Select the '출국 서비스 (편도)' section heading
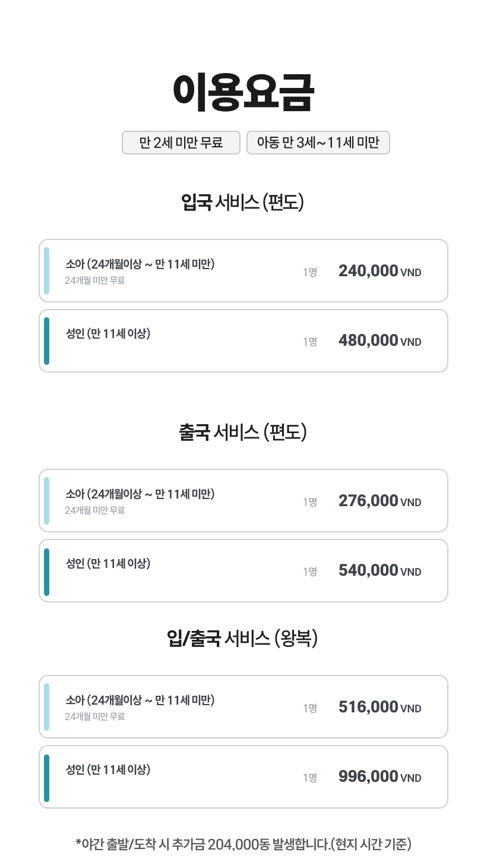This screenshot has width=487, height=868. (243, 432)
